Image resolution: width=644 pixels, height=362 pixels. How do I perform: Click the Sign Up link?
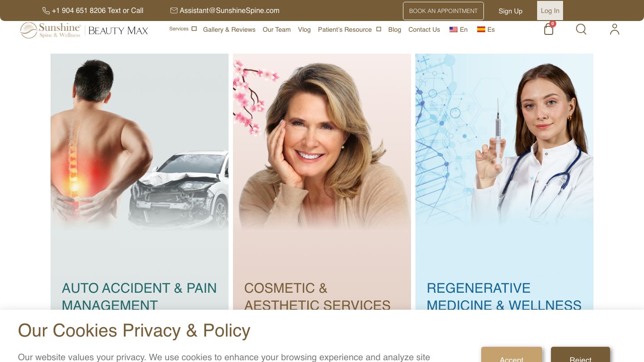[x=510, y=11]
